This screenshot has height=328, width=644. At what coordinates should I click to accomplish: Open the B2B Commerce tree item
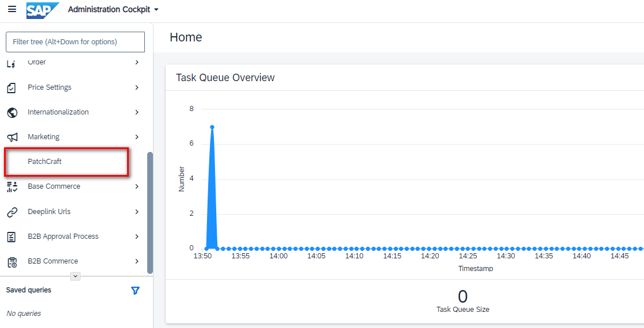pyautogui.click(x=53, y=261)
